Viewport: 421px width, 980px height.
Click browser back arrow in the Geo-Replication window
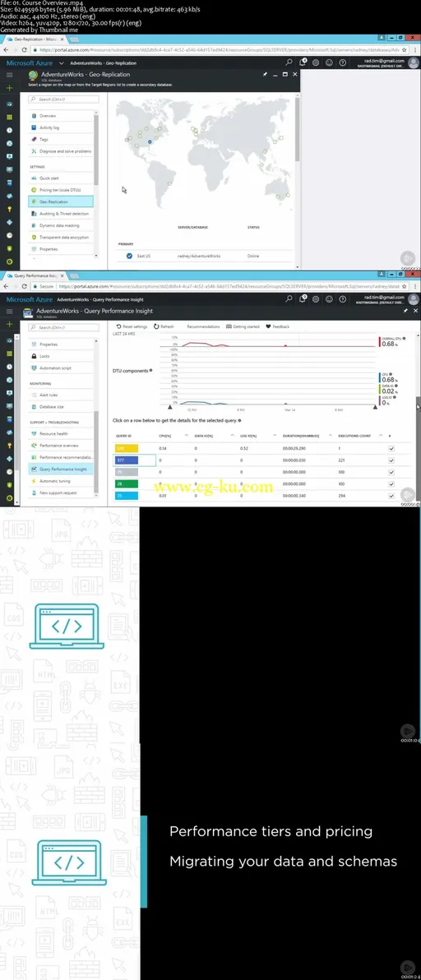click(7, 50)
